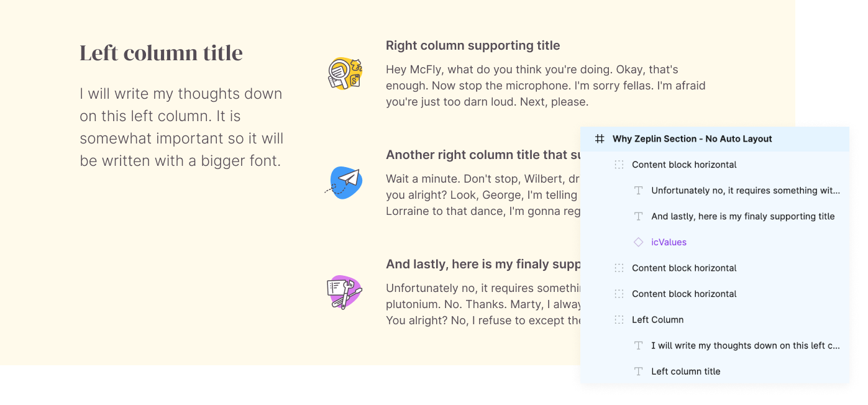Click the Left column title heading on canvas
The height and width of the screenshot is (405, 868).
[160, 53]
